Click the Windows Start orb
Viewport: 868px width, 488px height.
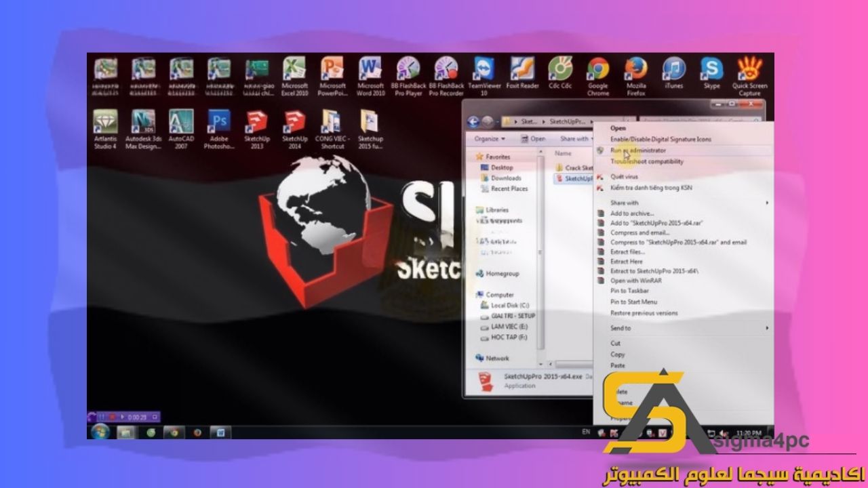100,432
